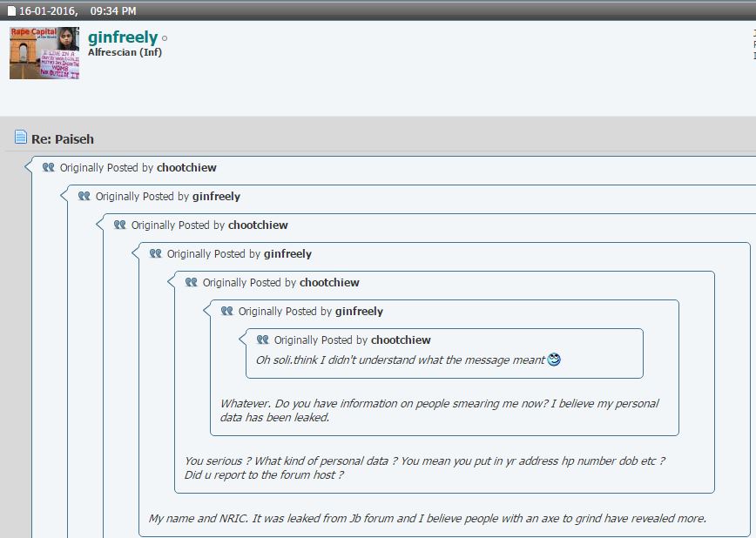Viewport: 756px width, 538px height.
Task: Click ginfreely name in the second-level quote
Action: click(216, 196)
